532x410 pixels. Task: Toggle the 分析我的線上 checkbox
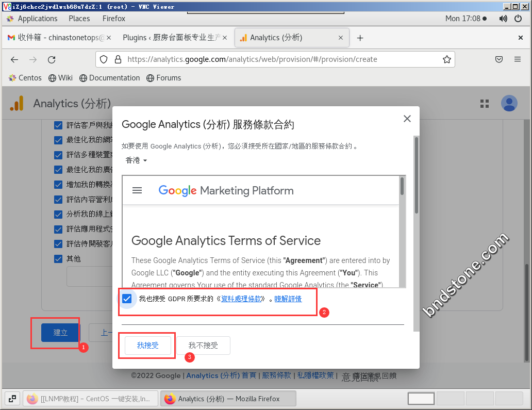[58, 214]
